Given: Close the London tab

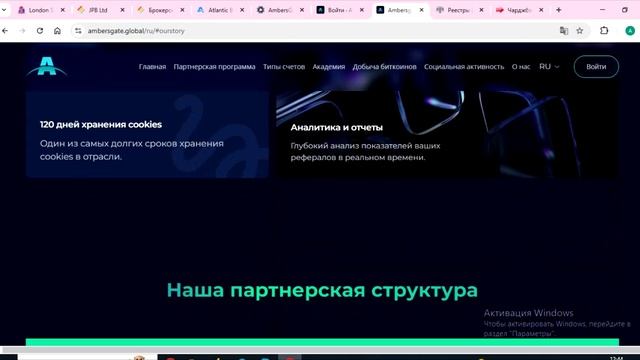Looking at the screenshot, I should 62,10.
